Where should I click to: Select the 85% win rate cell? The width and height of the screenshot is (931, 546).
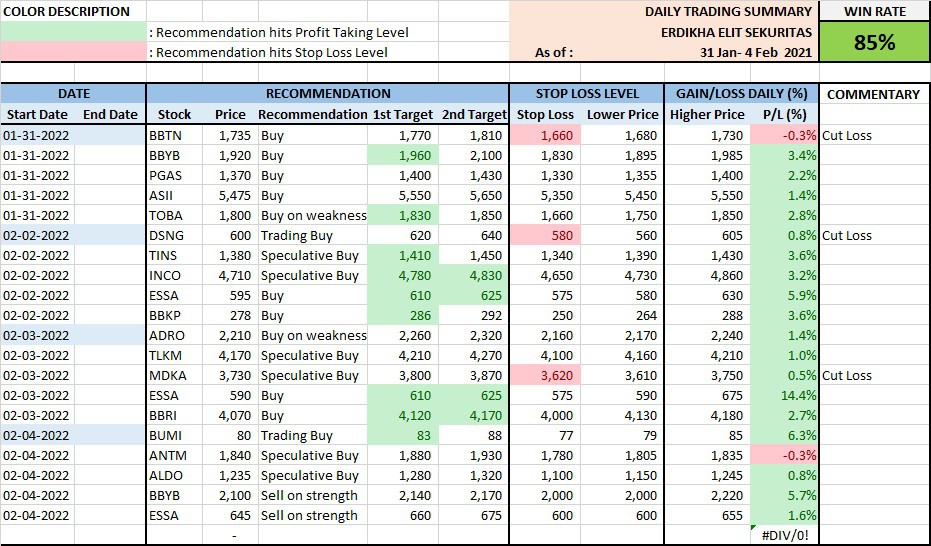873,43
